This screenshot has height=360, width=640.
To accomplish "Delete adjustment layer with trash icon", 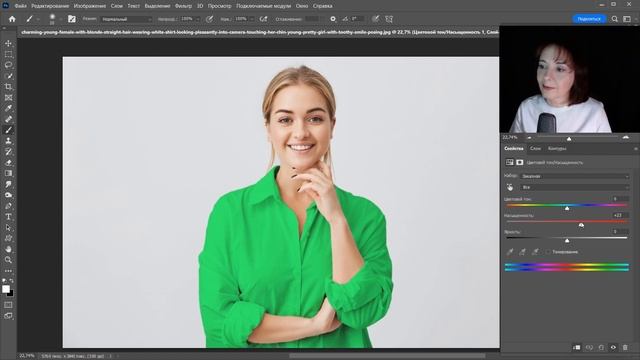I will pos(625,347).
